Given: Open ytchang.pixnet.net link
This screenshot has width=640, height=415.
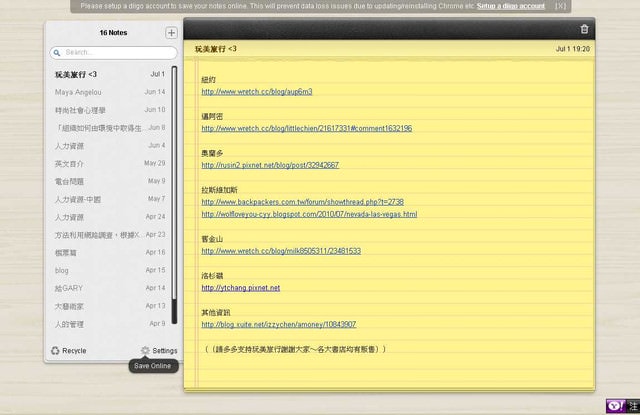Looking at the screenshot, I should tap(240, 288).
